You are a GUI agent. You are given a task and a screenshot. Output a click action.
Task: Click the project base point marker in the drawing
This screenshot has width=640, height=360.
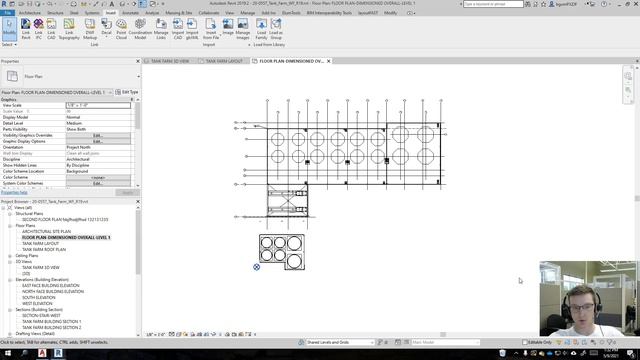[x=256, y=267]
